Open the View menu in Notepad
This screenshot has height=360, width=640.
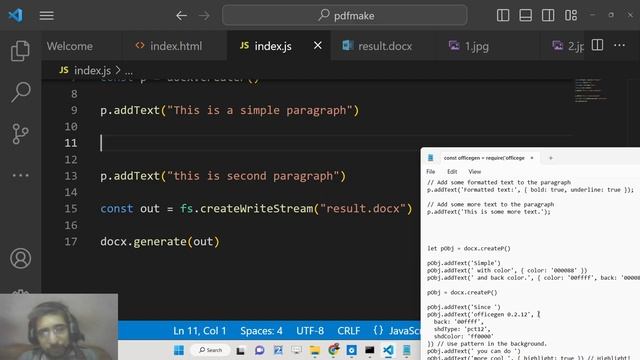[475, 172]
